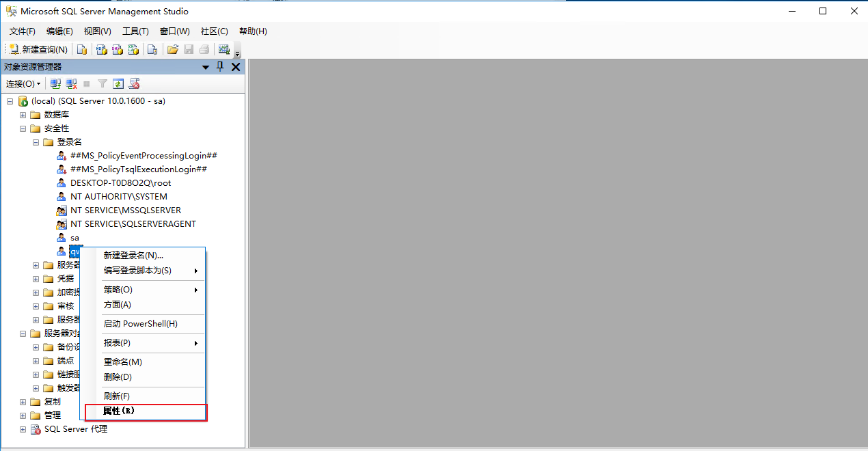Open the 工具(T) menu
Viewport: 868px width, 451px height.
135,31
